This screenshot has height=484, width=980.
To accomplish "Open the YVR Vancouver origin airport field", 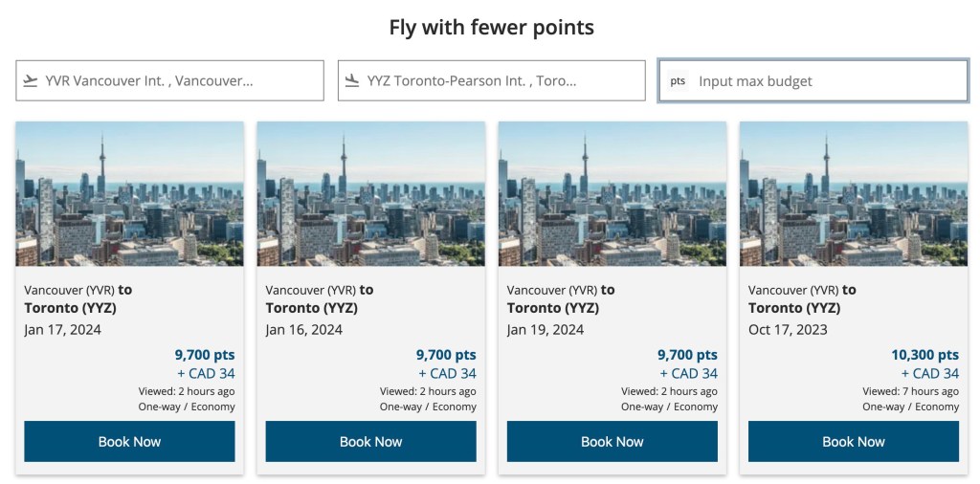I will [x=170, y=80].
